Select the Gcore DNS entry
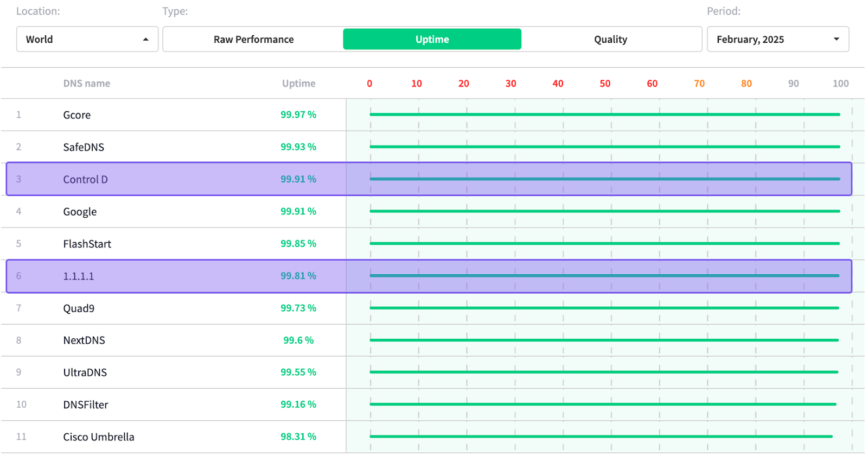Viewport: 868px width, 455px height. point(77,115)
